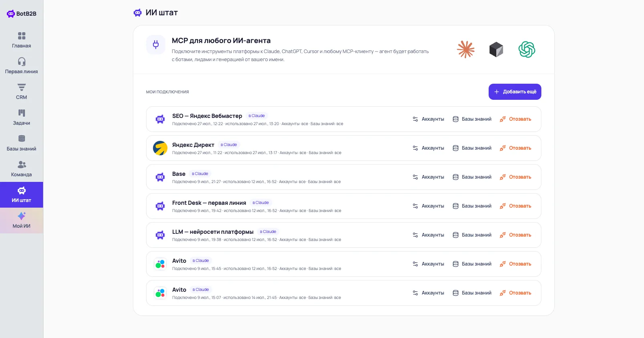Open Аккаунты for LLM — нейросети платформы
644x338 pixels.
428,235
